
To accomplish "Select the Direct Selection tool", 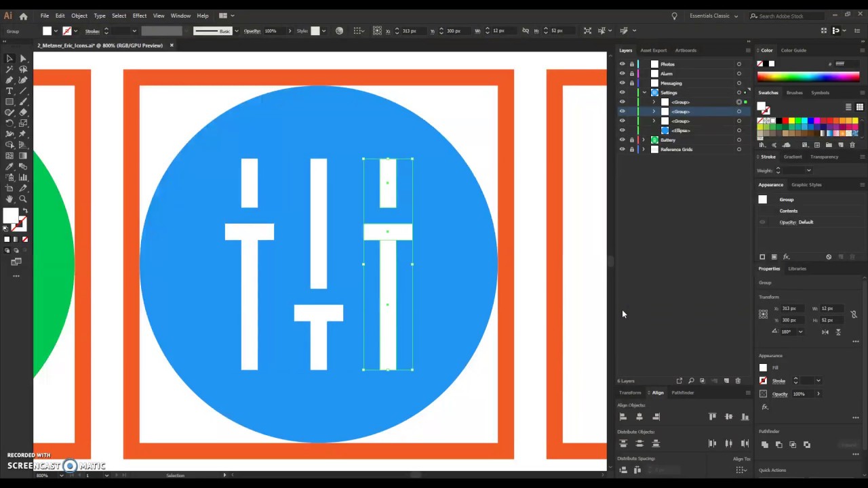I will coord(23,58).
